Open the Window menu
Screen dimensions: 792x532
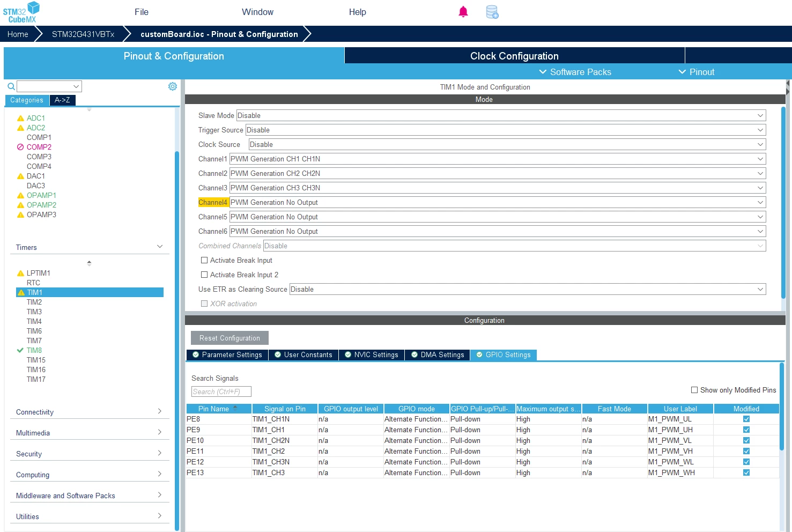pyautogui.click(x=257, y=12)
